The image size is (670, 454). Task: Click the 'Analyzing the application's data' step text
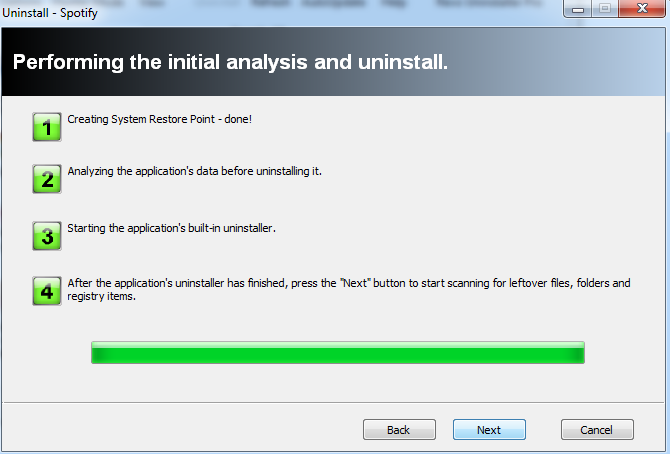(x=194, y=171)
